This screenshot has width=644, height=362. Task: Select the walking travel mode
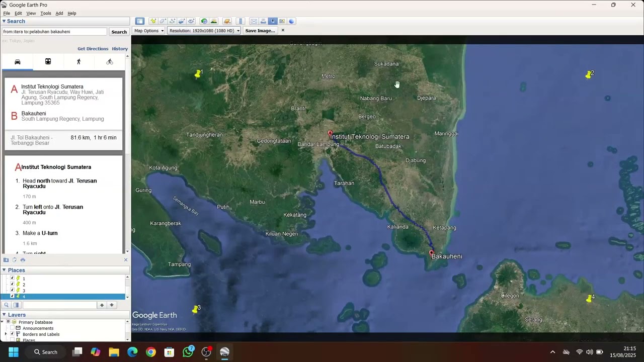click(x=78, y=61)
